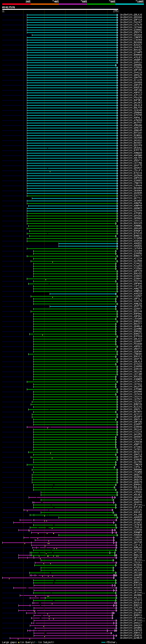Click hit label UniRef100_P33560
This screenshot has width=146, height=644.
click(x=131, y=268)
